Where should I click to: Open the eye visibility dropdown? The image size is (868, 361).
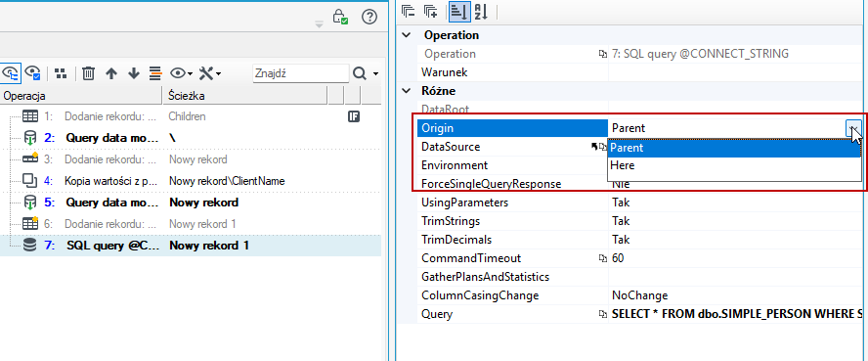(x=181, y=73)
